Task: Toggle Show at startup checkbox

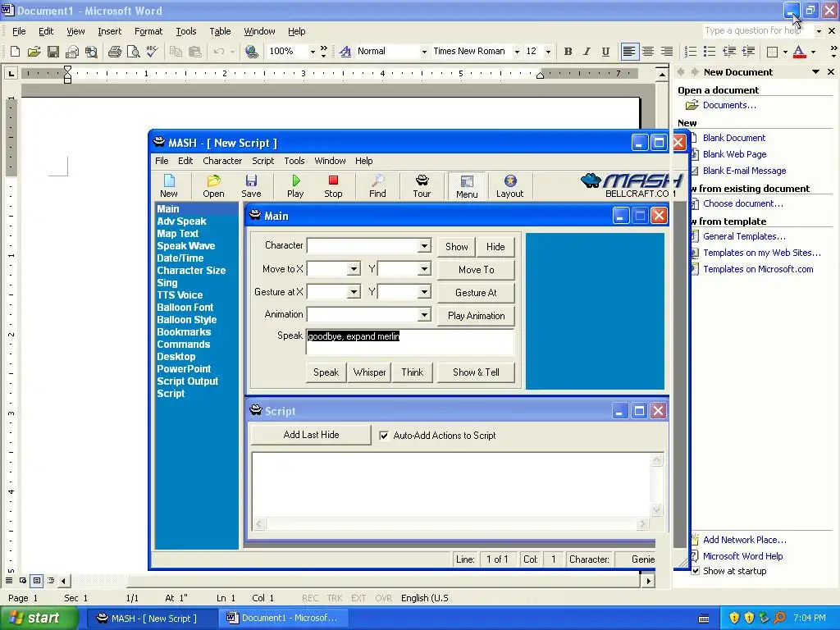Action: (x=696, y=571)
